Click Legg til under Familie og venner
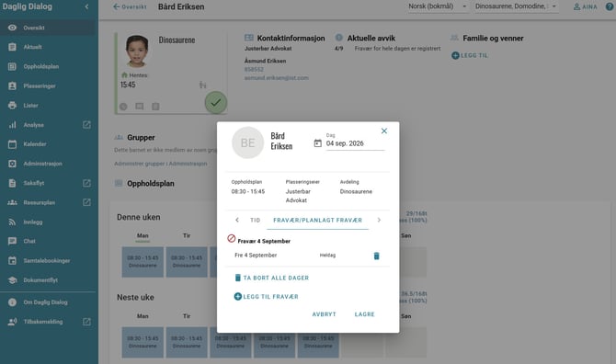This screenshot has height=364, width=616. coord(470,55)
